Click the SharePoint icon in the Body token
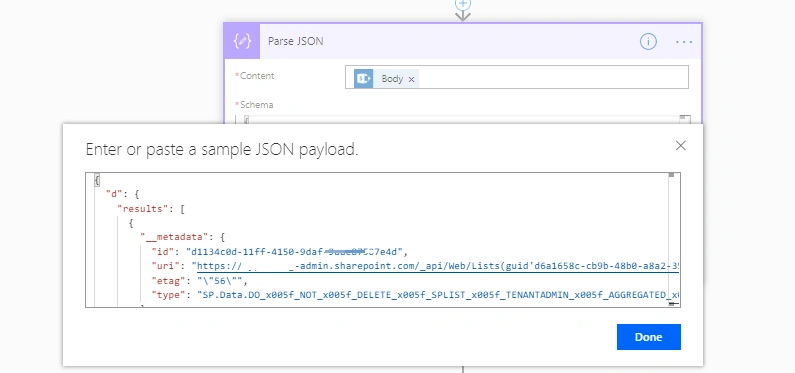 364,79
